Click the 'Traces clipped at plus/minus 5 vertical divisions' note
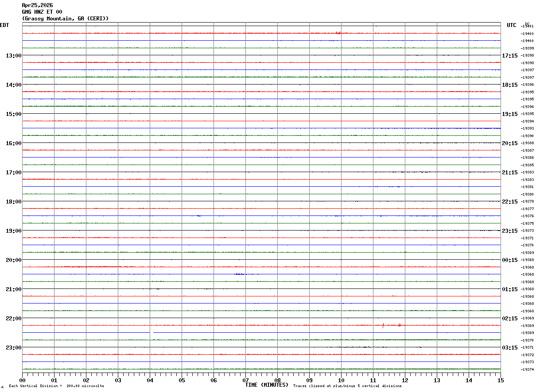The height and width of the screenshot is (392, 536). coord(347,386)
